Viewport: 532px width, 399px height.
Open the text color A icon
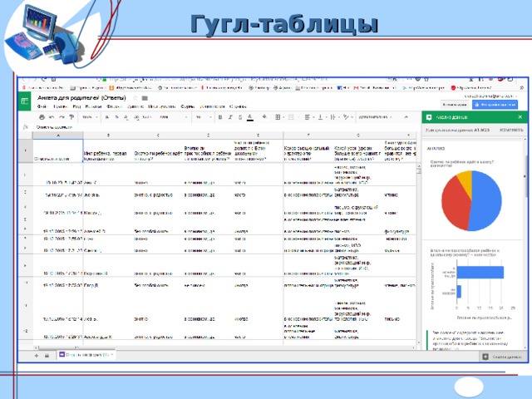click(250, 117)
